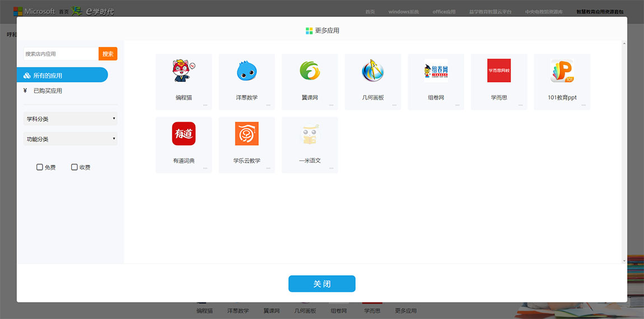Click the more dots on 编程猫 card

pyautogui.click(x=205, y=105)
